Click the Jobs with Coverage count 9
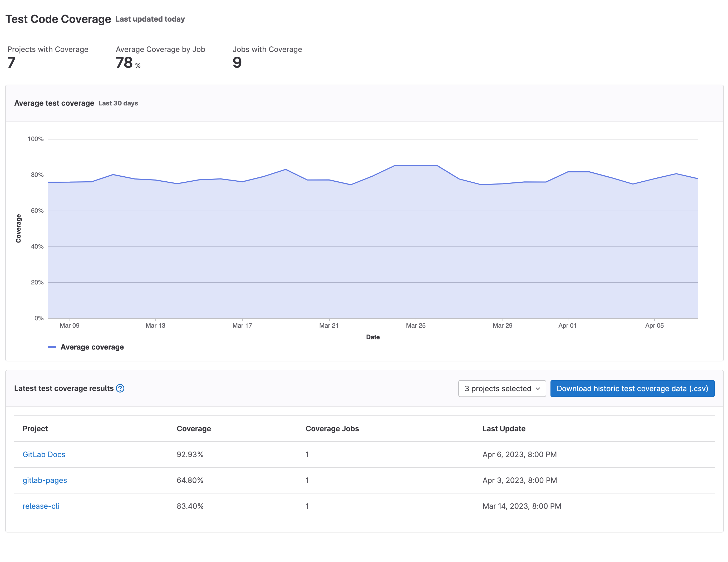This screenshot has height=562, width=728. (x=237, y=62)
